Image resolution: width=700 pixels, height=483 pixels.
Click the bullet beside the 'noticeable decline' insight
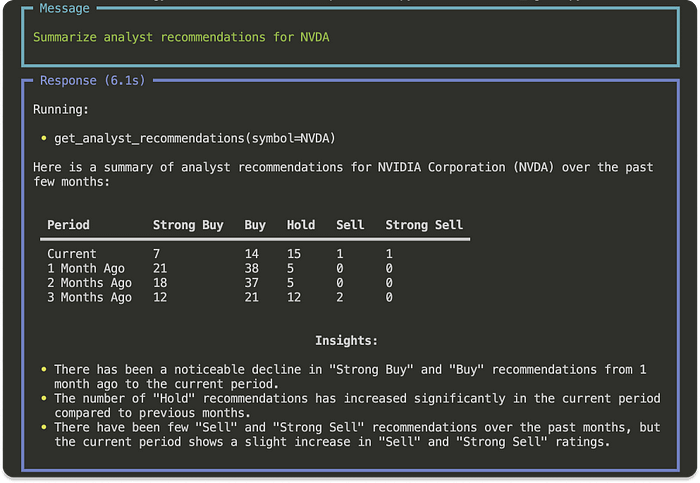pyautogui.click(x=45, y=370)
